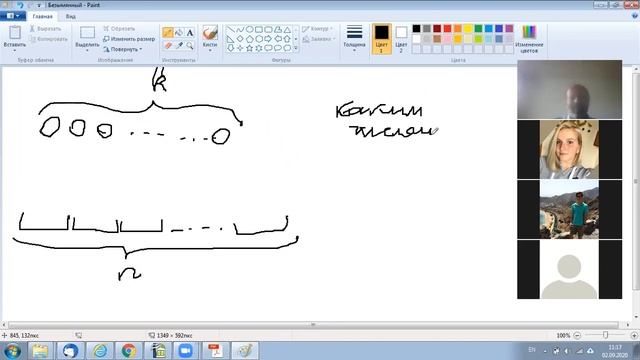Open the Brushes (Кисти) dropdown arrow
This screenshot has height=360, width=640.
[x=210, y=51]
